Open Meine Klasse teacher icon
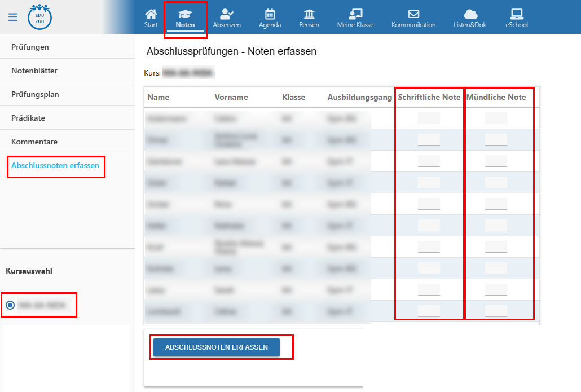This screenshot has height=392, width=581. tap(355, 14)
